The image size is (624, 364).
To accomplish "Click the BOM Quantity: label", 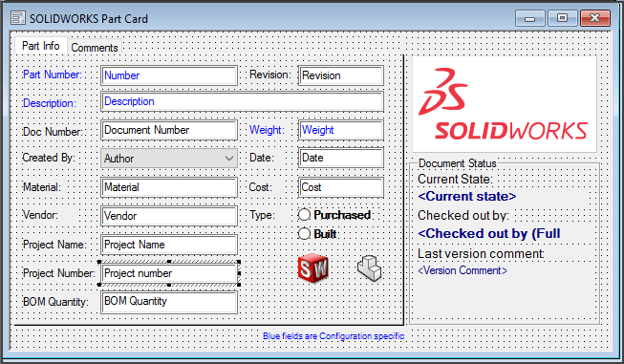I will click(x=55, y=302).
